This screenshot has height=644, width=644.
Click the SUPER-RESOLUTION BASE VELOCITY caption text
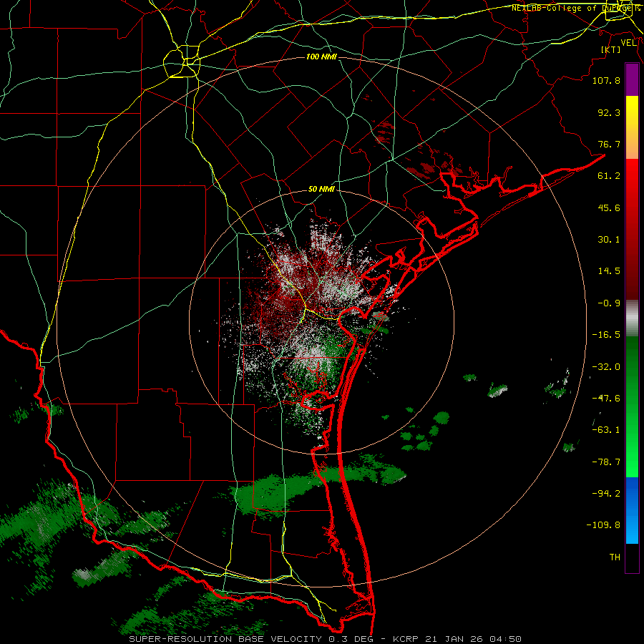(225, 639)
